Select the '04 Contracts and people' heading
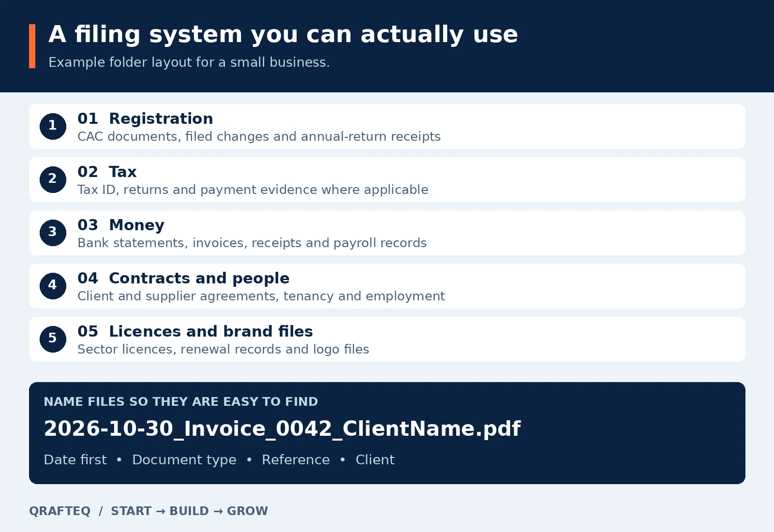 coord(183,279)
